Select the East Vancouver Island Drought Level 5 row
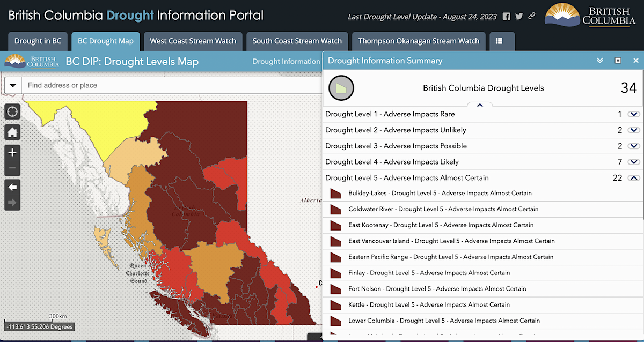The height and width of the screenshot is (342, 644). tap(483, 241)
